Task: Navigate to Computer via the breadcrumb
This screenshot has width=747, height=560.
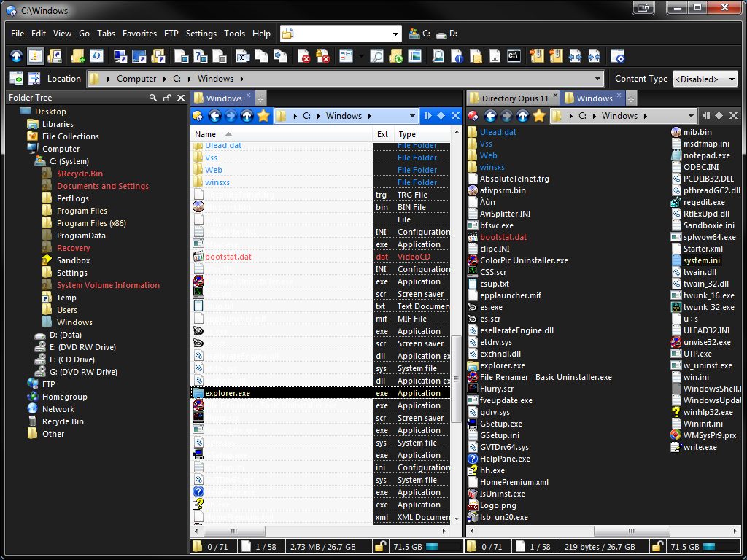Action: pos(136,78)
